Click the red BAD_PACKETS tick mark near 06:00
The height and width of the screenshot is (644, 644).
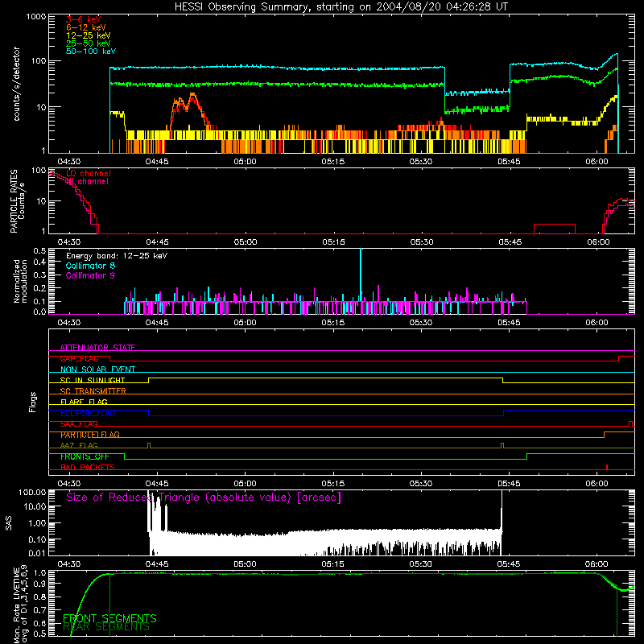pyautogui.click(x=607, y=467)
